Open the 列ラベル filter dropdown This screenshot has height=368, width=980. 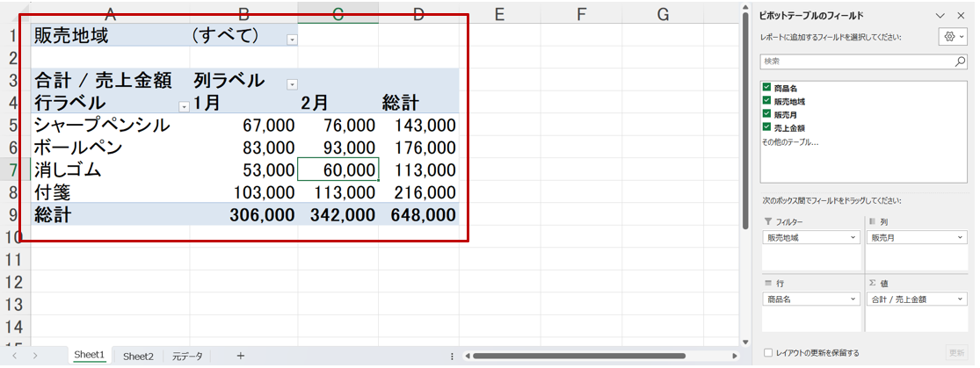coord(291,84)
